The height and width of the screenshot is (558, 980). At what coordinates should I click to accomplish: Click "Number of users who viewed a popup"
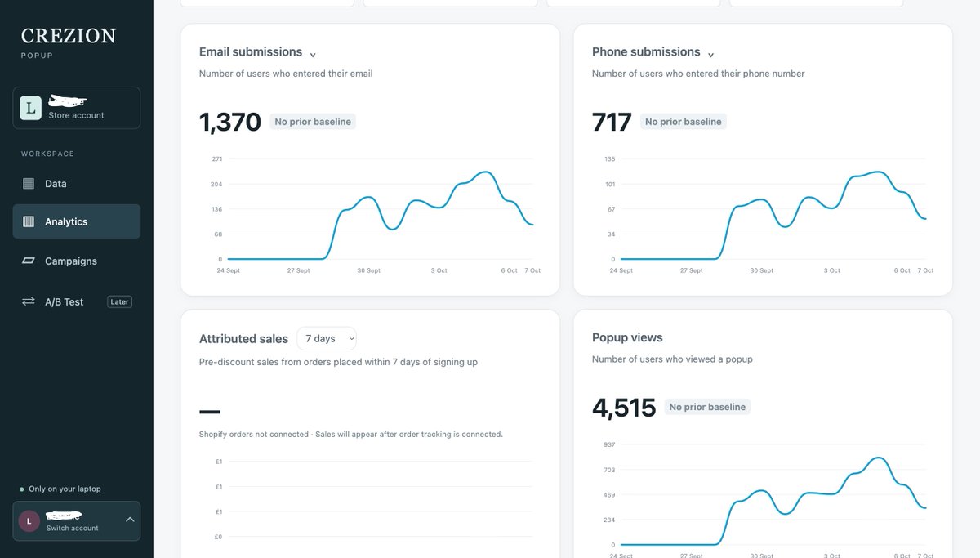(672, 359)
